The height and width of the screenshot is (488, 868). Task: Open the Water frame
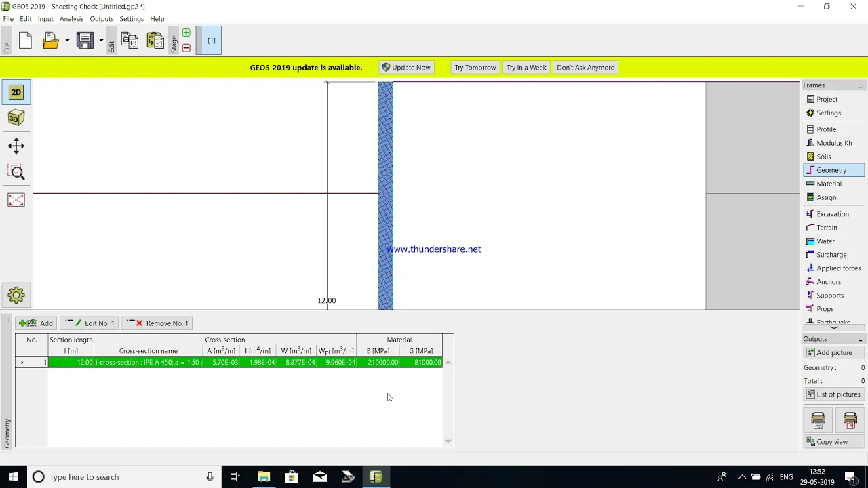pyautogui.click(x=834, y=241)
